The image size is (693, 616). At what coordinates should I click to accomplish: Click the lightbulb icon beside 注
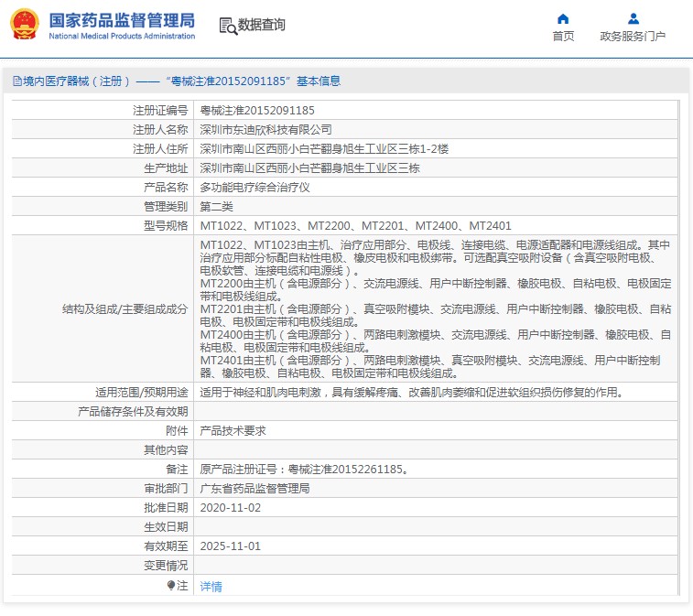(170, 586)
